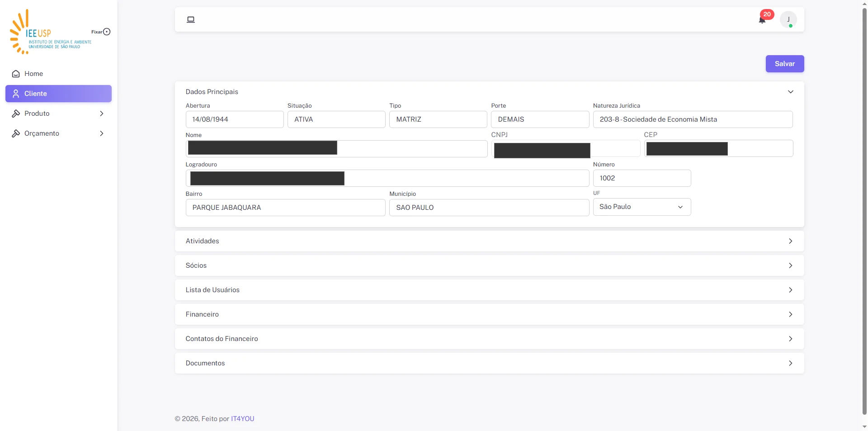The image size is (868, 431).
Task: Collapse the Dados Principais section
Action: (x=489, y=92)
